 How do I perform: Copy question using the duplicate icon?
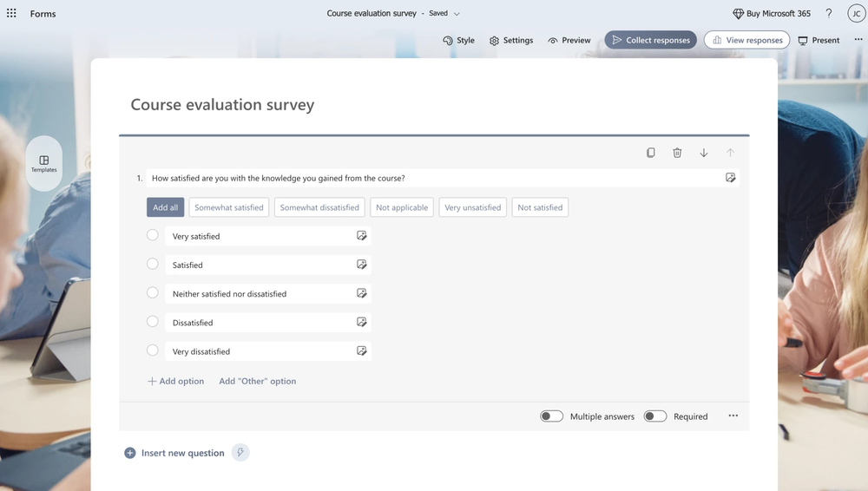651,153
